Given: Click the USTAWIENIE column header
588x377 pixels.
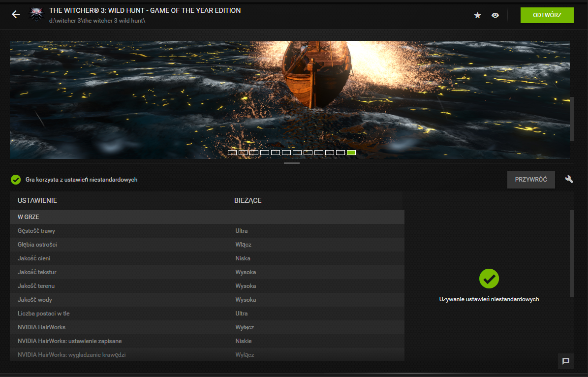Looking at the screenshot, I should [x=37, y=200].
